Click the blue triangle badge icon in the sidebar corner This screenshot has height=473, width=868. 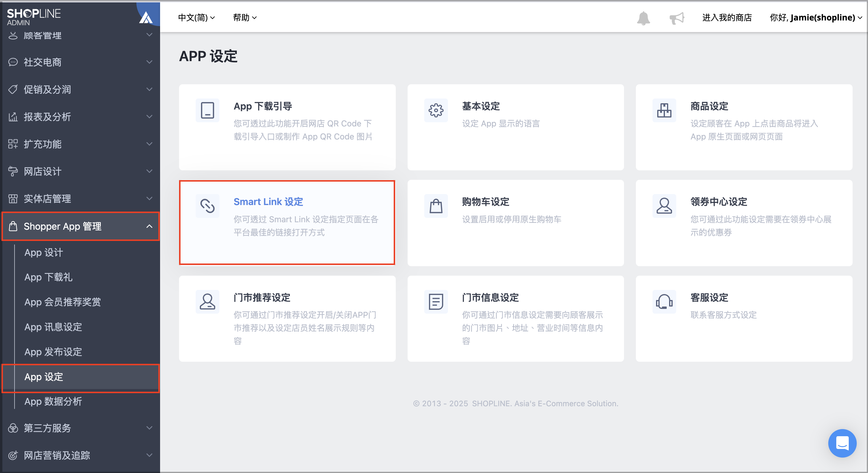pos(146,17)
